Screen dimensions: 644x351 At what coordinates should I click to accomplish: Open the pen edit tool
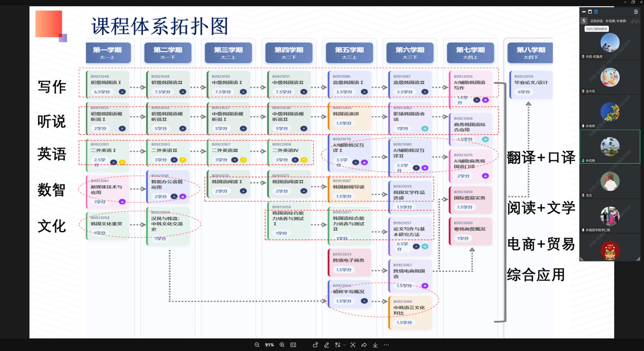(326, 345)
